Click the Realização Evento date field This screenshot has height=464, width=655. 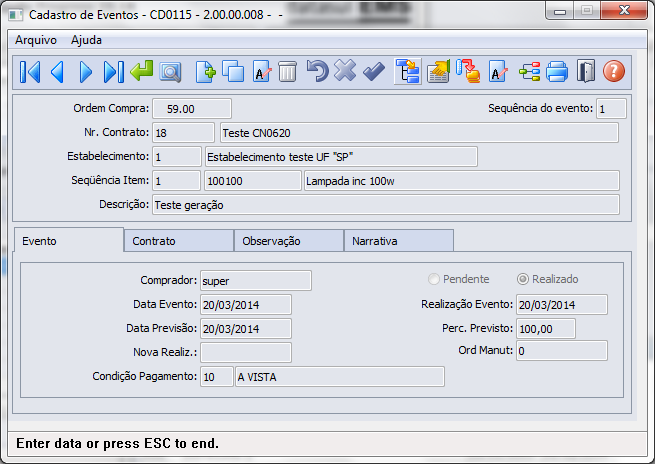pos(562,305)
